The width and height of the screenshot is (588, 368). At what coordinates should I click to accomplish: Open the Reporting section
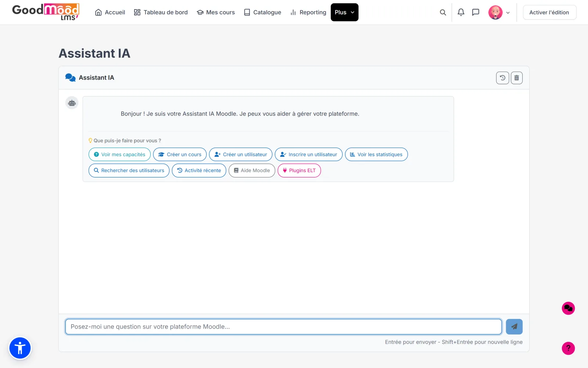tap(308, 13)
